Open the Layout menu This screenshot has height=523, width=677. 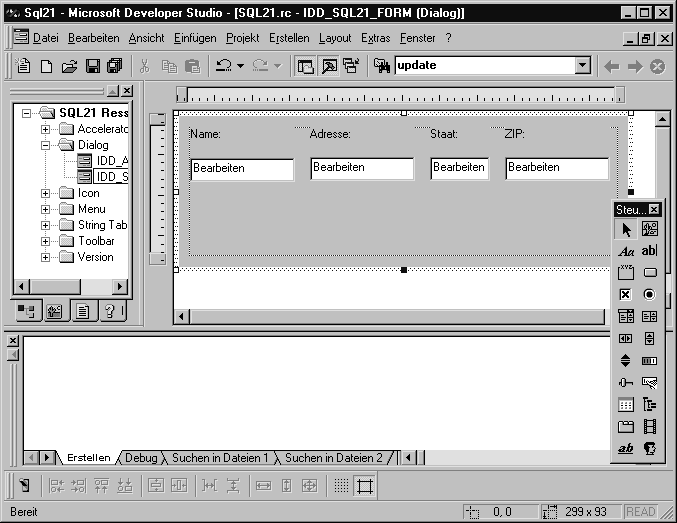click(x=335, y=38)
